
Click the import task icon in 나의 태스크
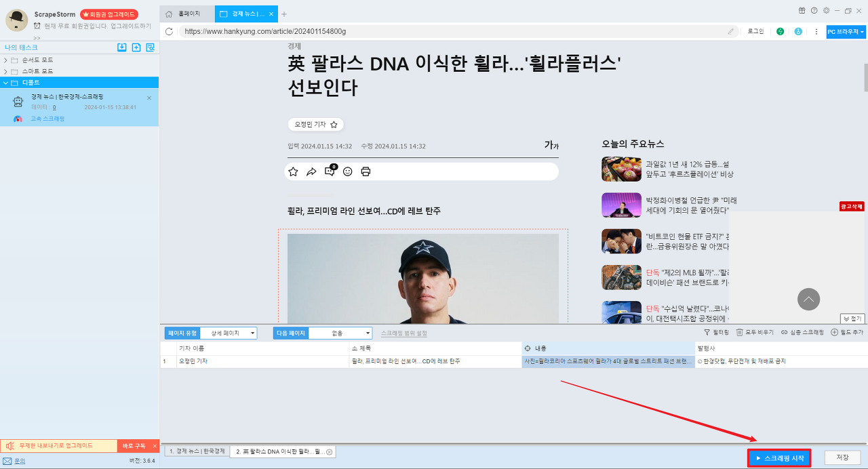(x=122, y=47)
